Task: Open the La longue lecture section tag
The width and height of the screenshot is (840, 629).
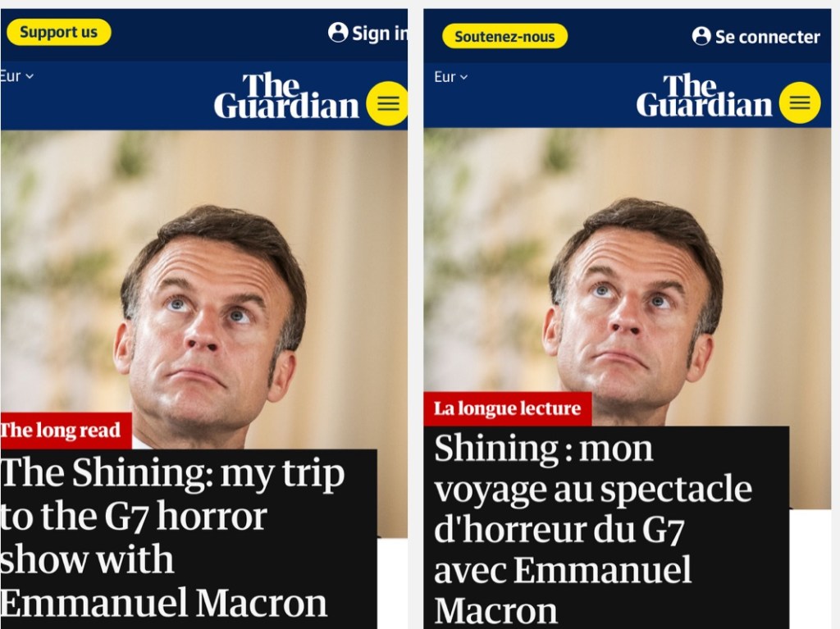Action: pos(507,408)
